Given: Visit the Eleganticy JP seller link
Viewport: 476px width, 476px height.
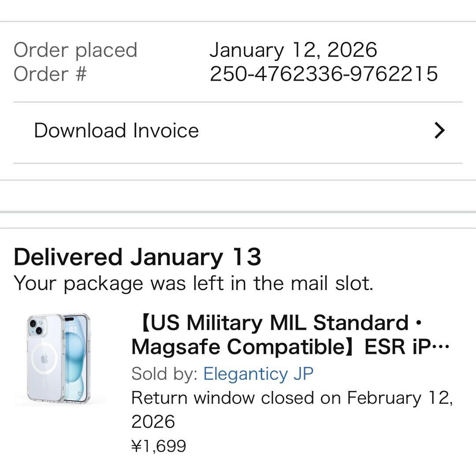Looking at the screenshot, I should coord(258,374).
